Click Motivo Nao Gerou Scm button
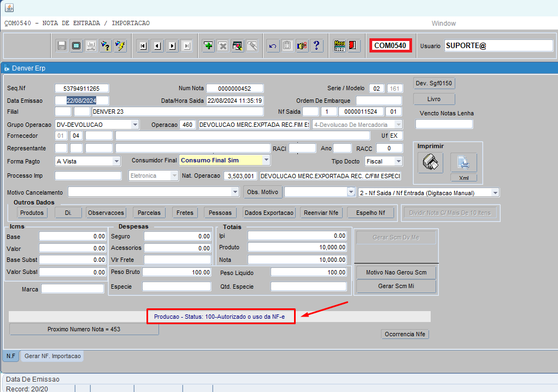 click(396, 272)
